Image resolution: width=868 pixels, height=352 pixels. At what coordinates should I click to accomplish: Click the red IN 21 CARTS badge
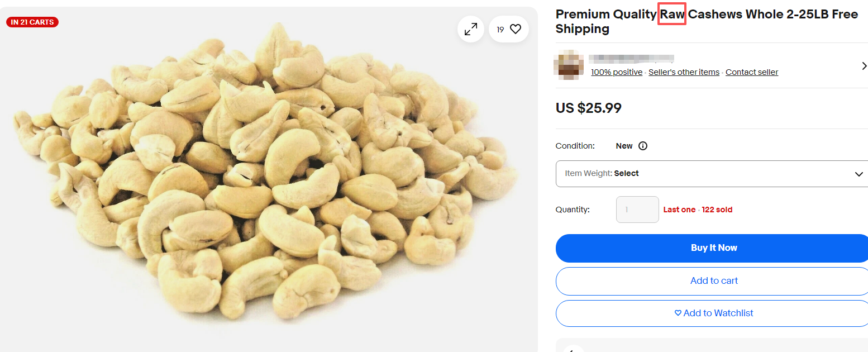[32, 22]
